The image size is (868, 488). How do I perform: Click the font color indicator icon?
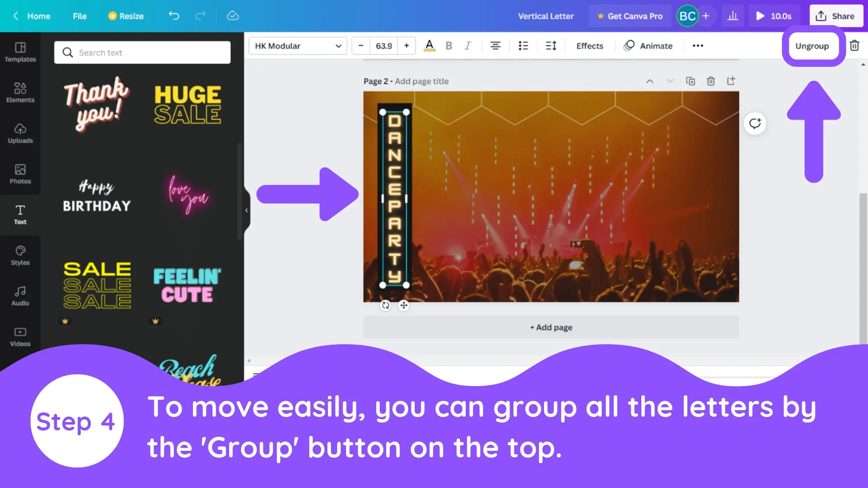tap(429, 46)
